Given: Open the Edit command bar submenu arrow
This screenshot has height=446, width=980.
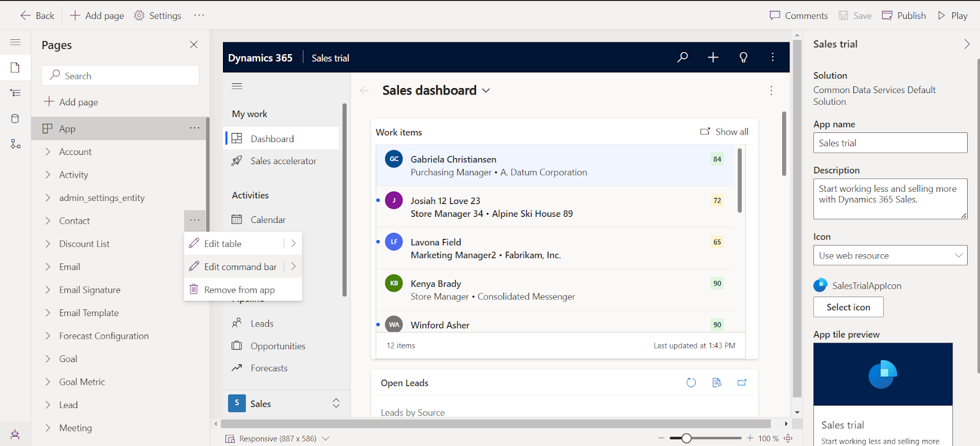Looking at the screenshot, I should coord(293,266).
